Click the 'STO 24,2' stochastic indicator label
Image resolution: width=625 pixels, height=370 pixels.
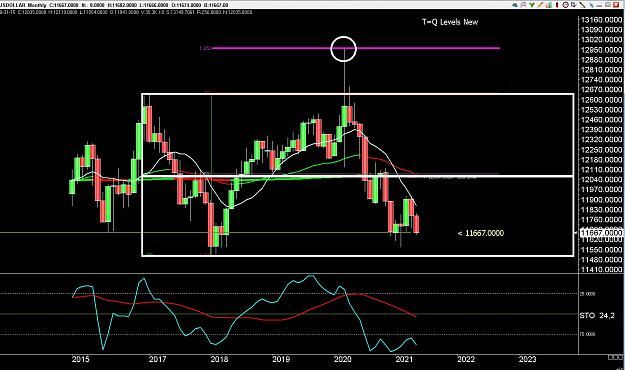(597, 315)
